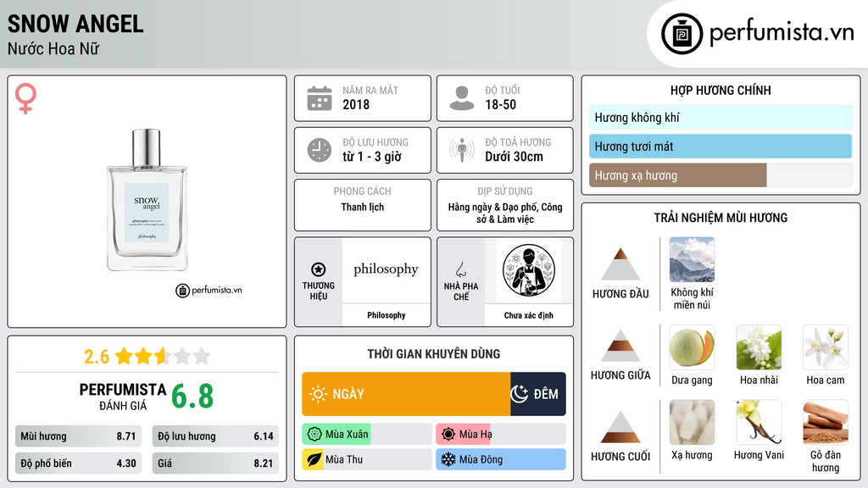The width and height of the screenshot is (868, 488).
Task: Click the yellow star rating icons
Action: (x=163, y=356)
